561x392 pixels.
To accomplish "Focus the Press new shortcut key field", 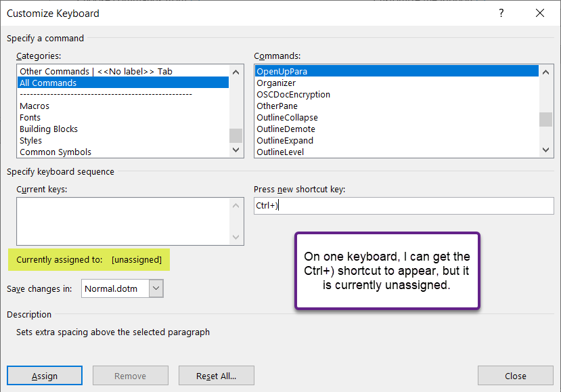I will click(x=403, y=206).
